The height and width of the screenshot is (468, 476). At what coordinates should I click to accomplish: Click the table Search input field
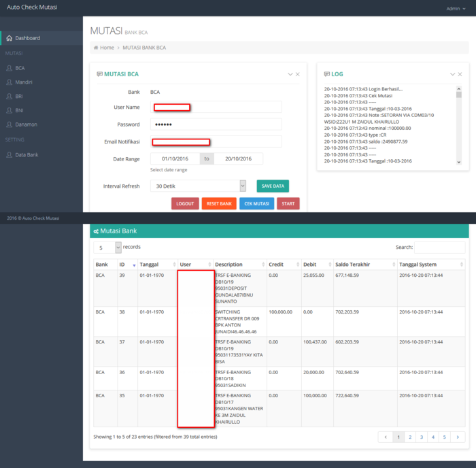click(x=439, y=248)
